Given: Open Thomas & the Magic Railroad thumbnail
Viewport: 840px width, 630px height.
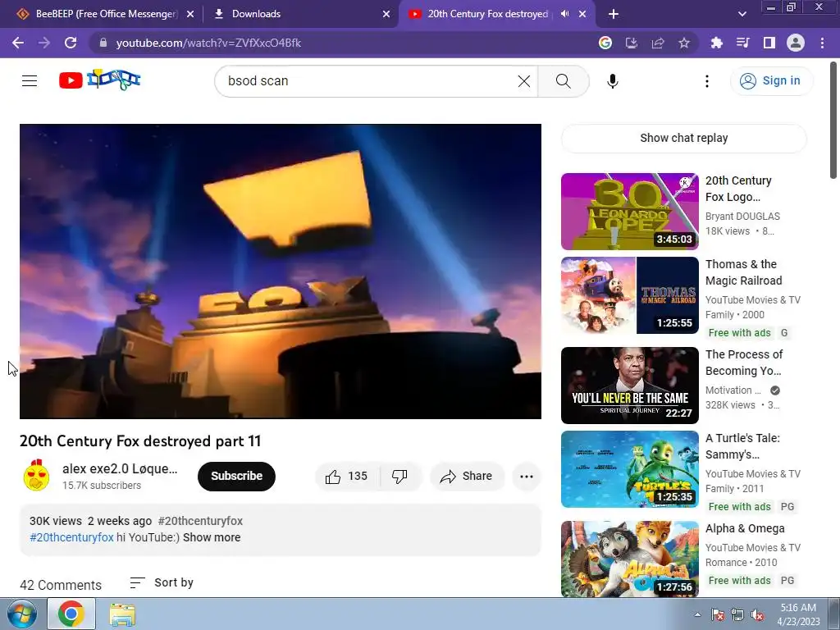Looking at the screenshot, I should coord(629,295).
